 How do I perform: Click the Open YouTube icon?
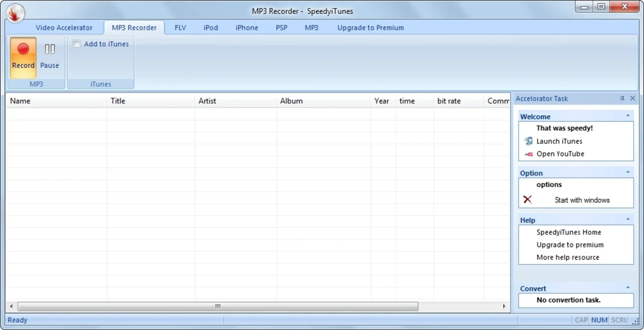(x=528, y=154)
